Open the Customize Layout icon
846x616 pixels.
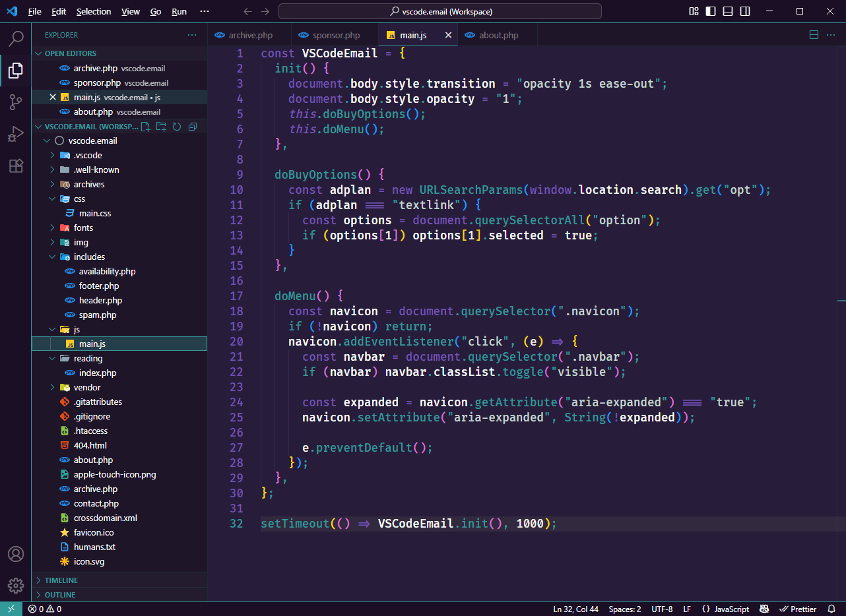pos(694,11)
